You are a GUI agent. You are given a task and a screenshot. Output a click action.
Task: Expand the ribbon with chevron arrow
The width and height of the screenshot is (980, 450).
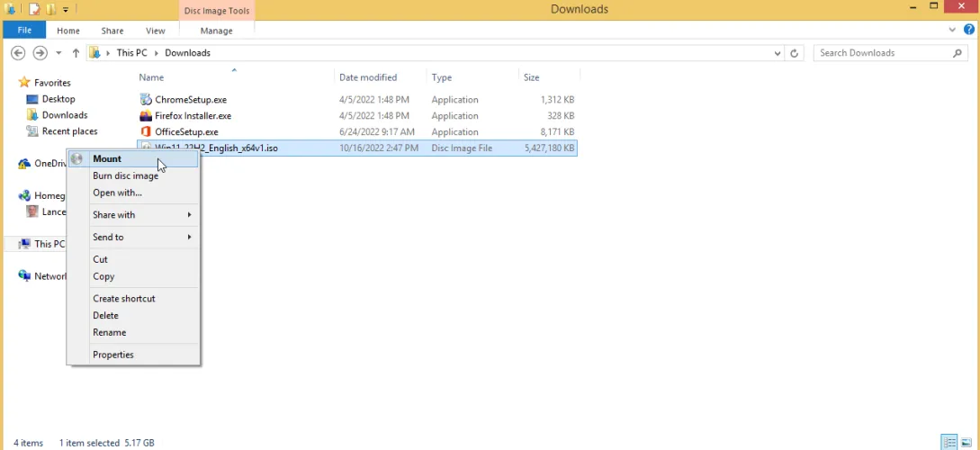pyautogui.click(x=953, y=30)
